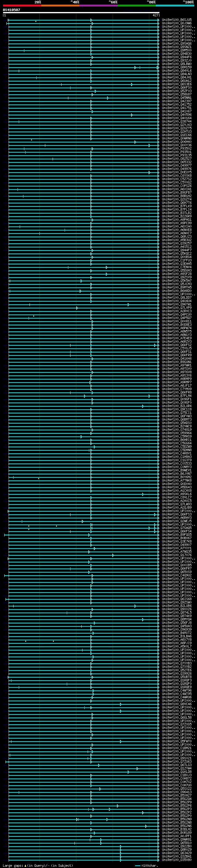The width and height of the screenshot is (197, 868).
Task: Click the green ~80% identity legend bar
Action: click(x=137, y=6)
